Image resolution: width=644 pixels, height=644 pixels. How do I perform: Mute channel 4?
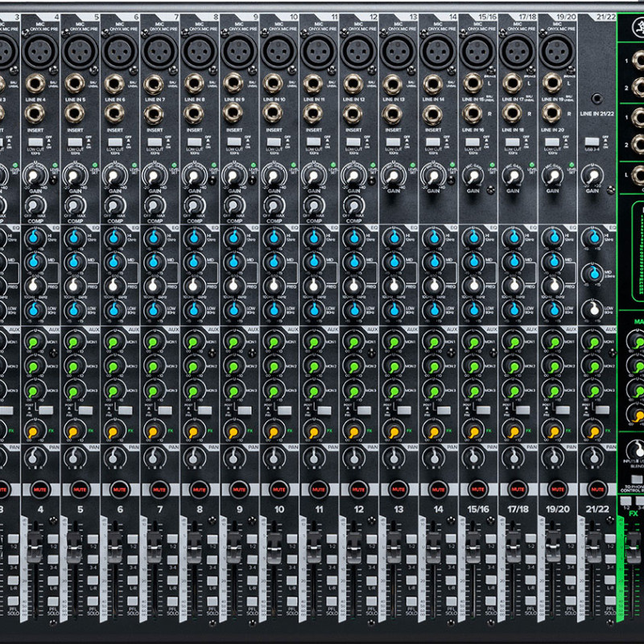coord(40,489)
